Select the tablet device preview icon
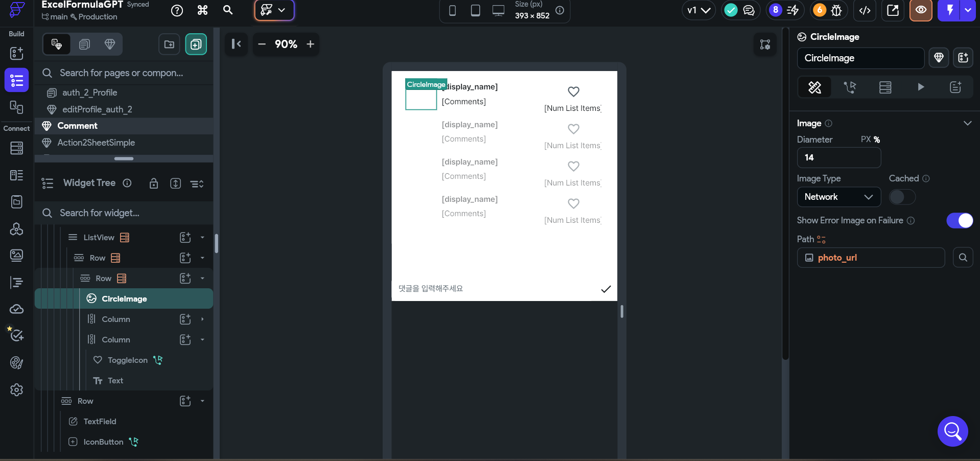This screenshot has width=980, height=461. [x=475, y=10]
